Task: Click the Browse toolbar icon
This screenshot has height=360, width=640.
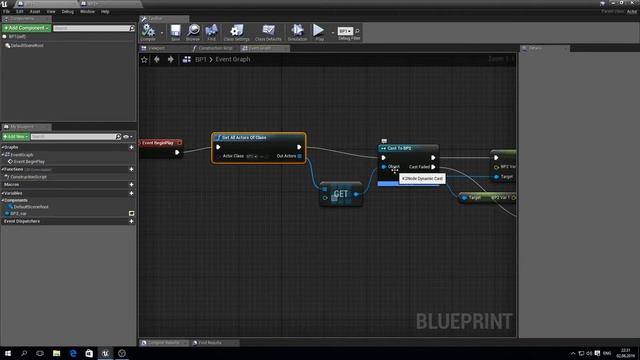Action: click(193, 32)
